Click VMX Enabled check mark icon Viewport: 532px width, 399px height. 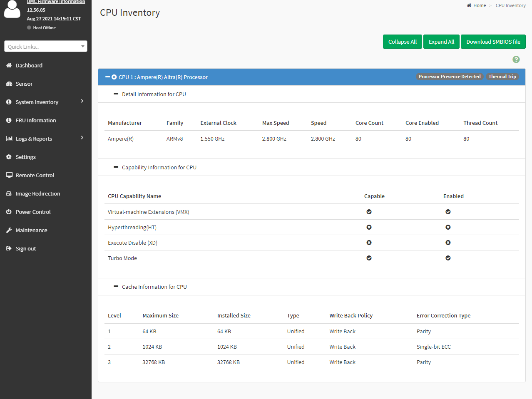click(448, 212)
